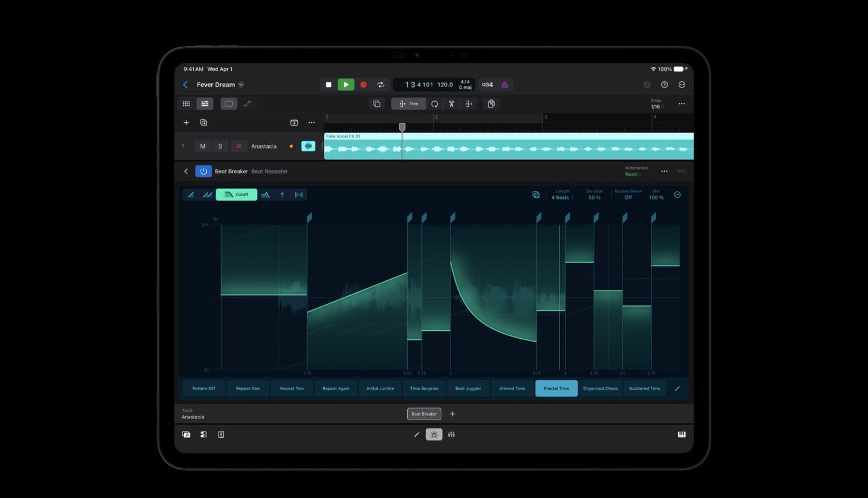868x498 pixels.
Task: Select the Trim tool
Action: (x=408, y=103)
